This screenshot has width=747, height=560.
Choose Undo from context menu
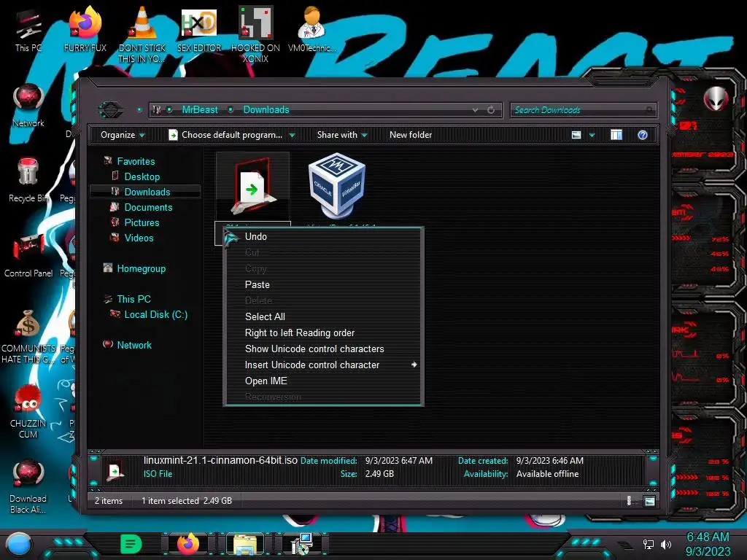[323, 237]
